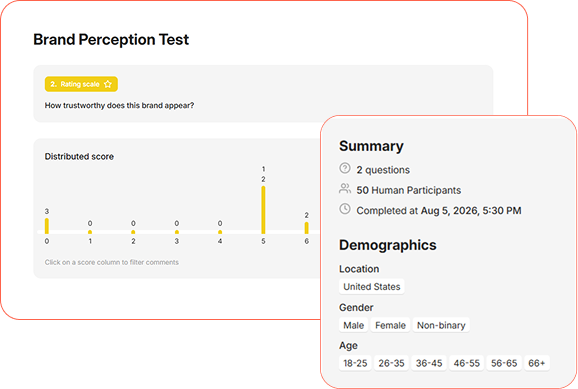Click the score 1 dot in chart
Viewport: 578px width, 389px height.
point(90,232)
